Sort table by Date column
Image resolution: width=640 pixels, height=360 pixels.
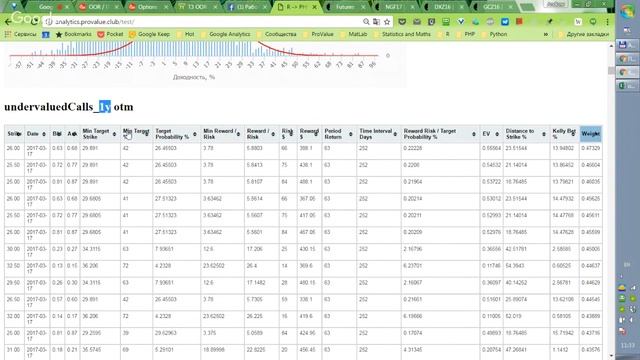click(37, 134)
